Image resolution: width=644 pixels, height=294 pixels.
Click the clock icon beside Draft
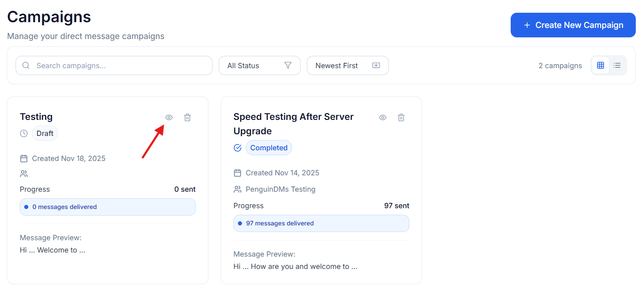(24, 133)
